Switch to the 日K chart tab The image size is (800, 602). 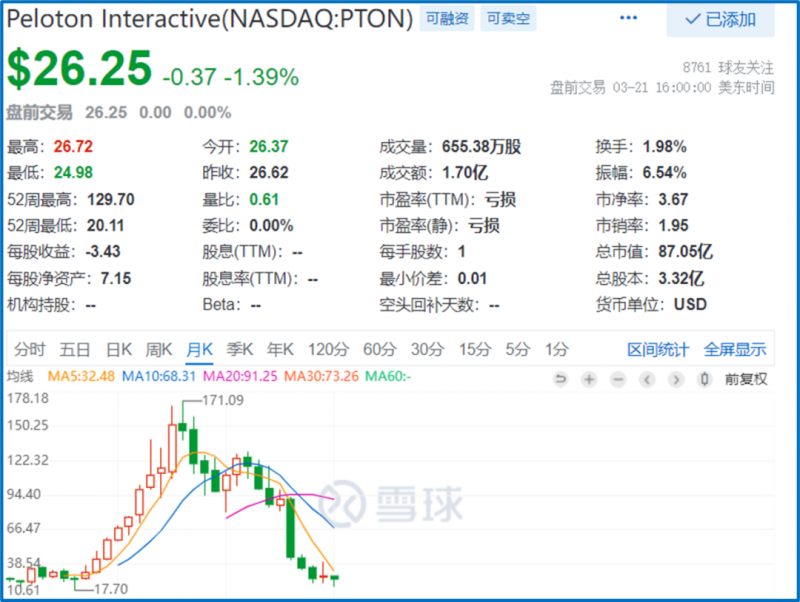coord(118,349)
